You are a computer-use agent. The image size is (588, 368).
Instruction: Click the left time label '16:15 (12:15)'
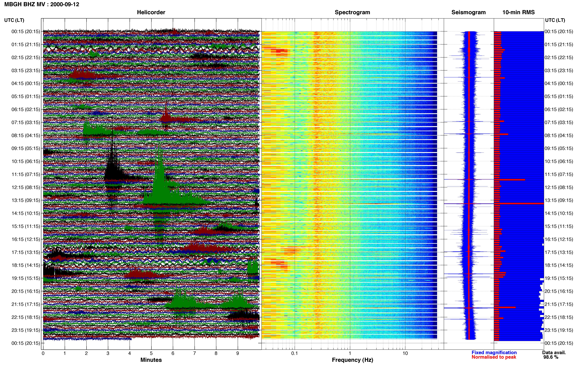pyautogui.click(x=26, y=239)
